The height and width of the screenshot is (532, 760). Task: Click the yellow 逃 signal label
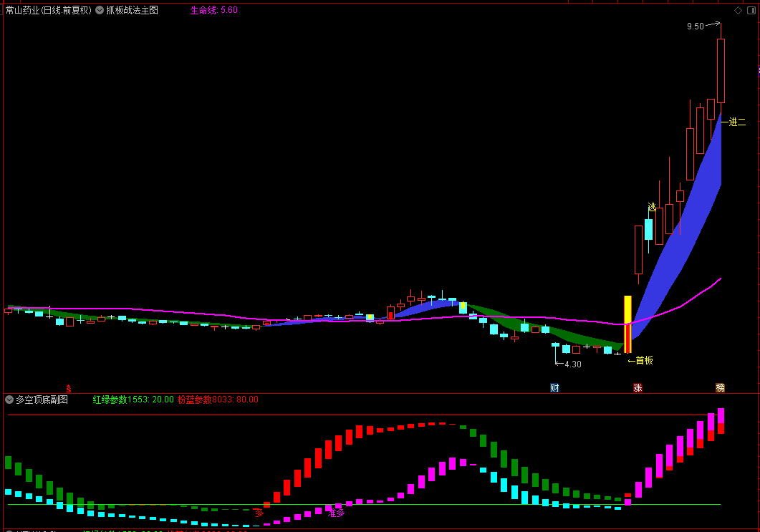[x=652, y=207]
